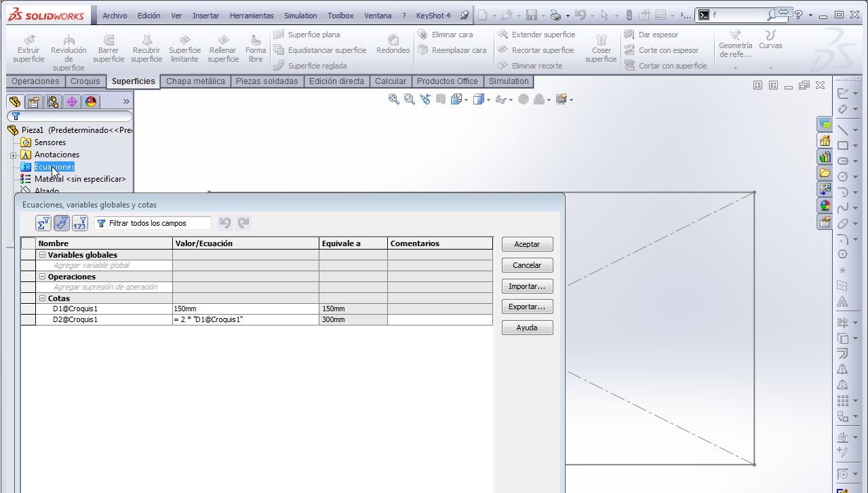The image size is (868, 493).
Task: Toggle the global variables filter icon
Action: point(43,223)
